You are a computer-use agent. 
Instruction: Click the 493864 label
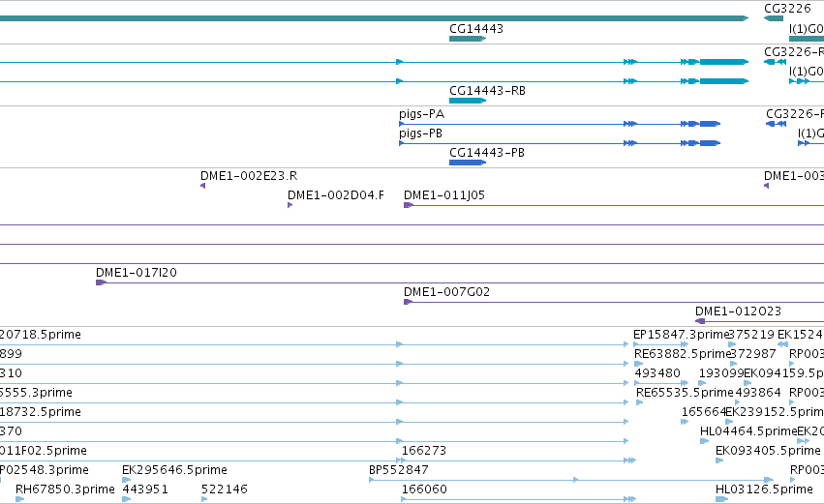click(758, 393)
